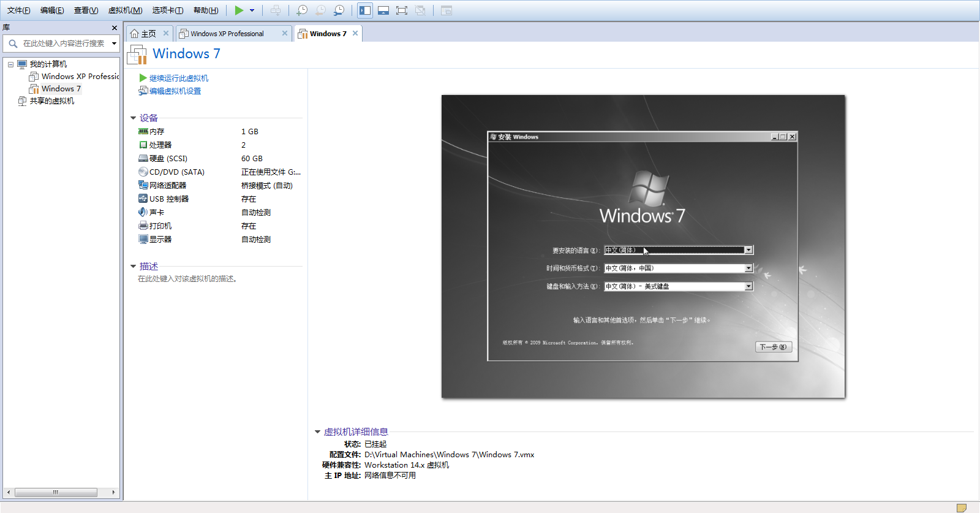The image size is (980, 513).
Task: Enter full screen mode icon
Action: coord(402,10)
